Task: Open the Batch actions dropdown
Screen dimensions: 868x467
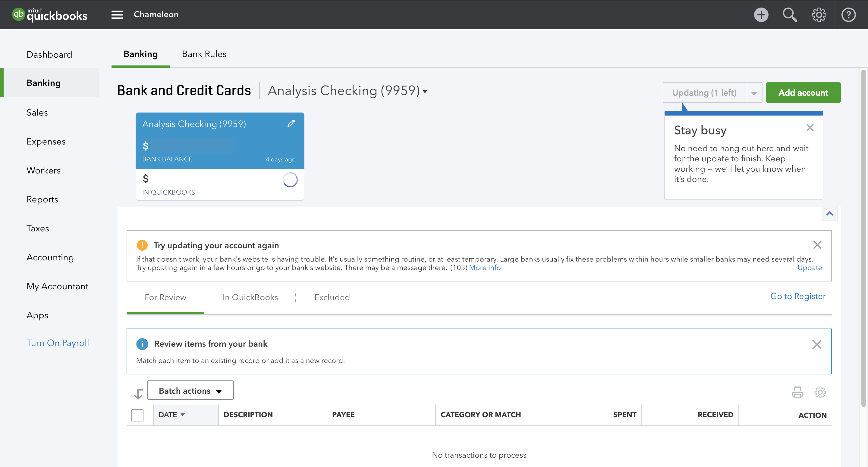Action: point(190,390)
